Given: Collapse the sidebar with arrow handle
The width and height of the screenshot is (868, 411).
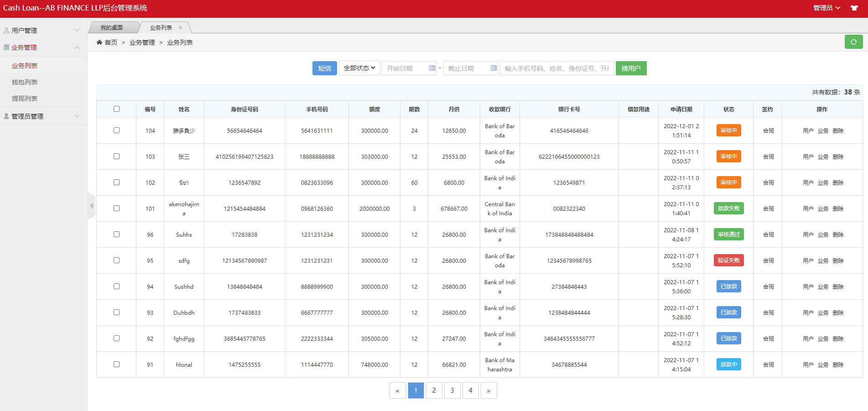Looking at the screenshot, I should point(91,206).
